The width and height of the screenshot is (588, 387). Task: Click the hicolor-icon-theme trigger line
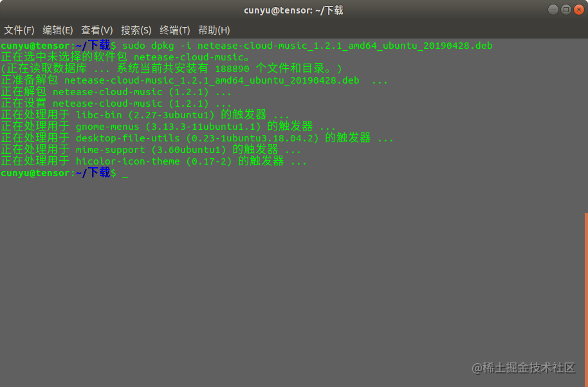[x=154, y=161]
